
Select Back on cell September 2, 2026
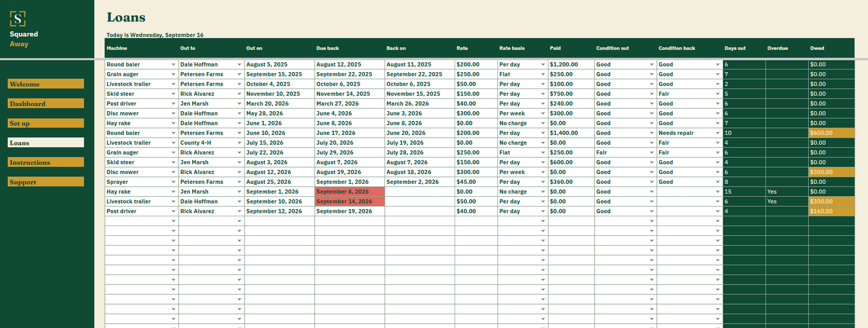(420, 182)
